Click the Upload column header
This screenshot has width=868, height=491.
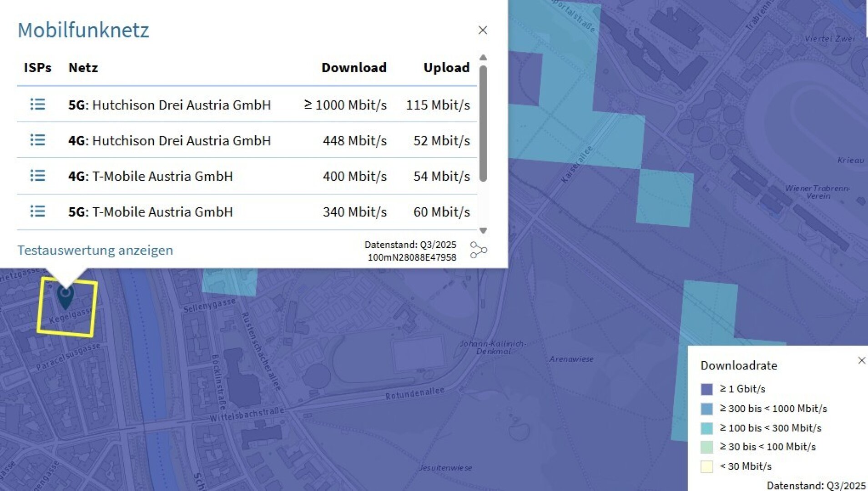pos(446,68)
